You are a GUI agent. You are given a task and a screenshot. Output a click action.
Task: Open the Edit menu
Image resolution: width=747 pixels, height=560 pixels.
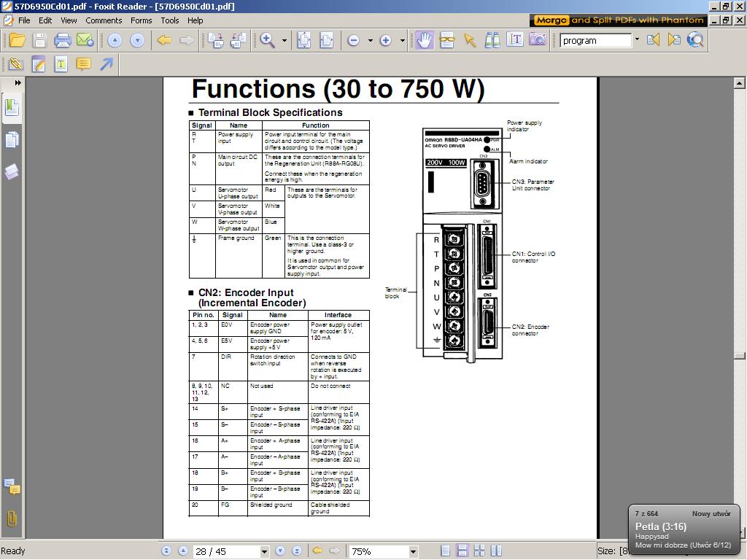click(x=45, y=20)
